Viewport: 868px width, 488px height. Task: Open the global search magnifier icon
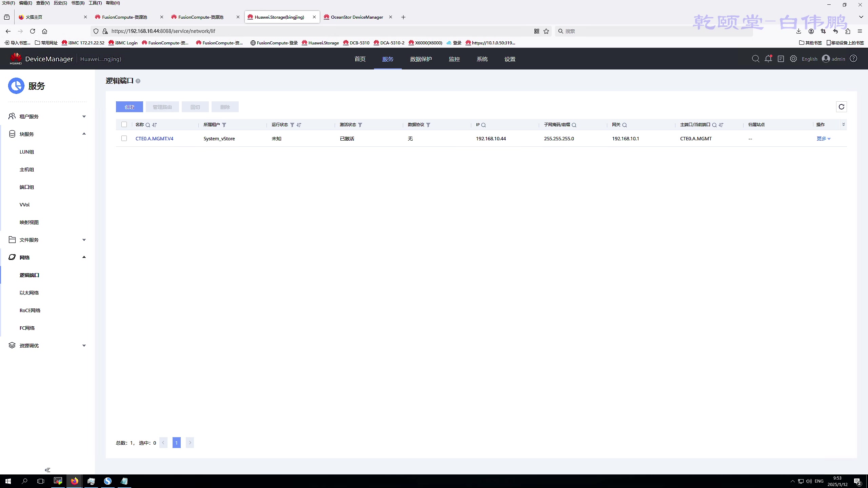point(755,59)
